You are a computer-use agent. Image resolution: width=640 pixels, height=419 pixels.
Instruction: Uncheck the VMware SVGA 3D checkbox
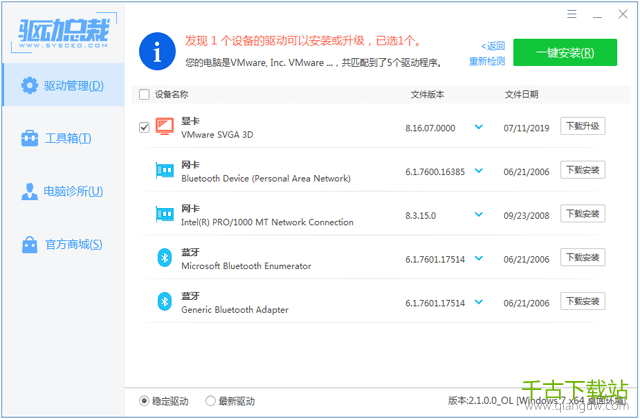[x=144, y=127]
